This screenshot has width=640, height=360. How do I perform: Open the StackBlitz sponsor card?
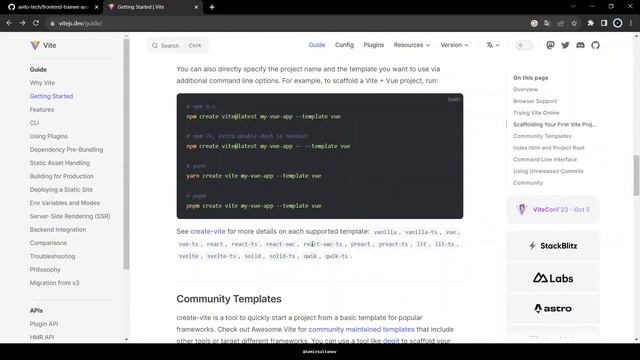553,246
